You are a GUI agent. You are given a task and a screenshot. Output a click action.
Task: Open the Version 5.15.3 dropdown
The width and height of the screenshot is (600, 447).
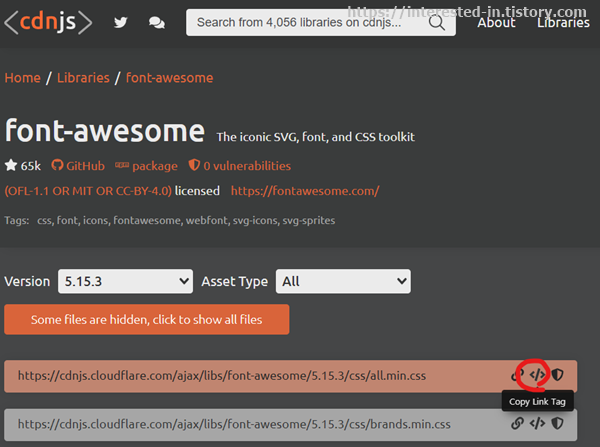[126, 281]
